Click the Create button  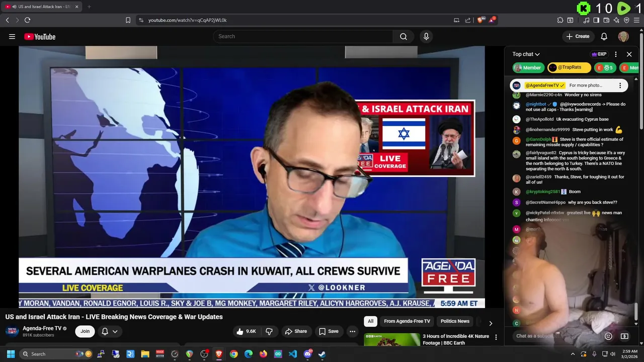tap(578, 36)
